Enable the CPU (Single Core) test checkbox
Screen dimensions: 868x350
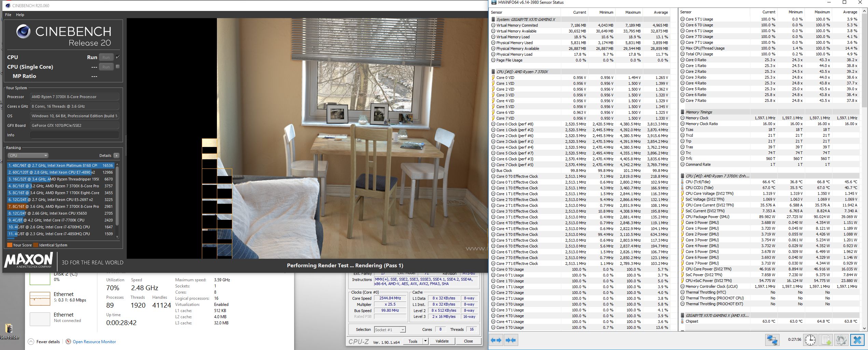[x=118, y=67]
